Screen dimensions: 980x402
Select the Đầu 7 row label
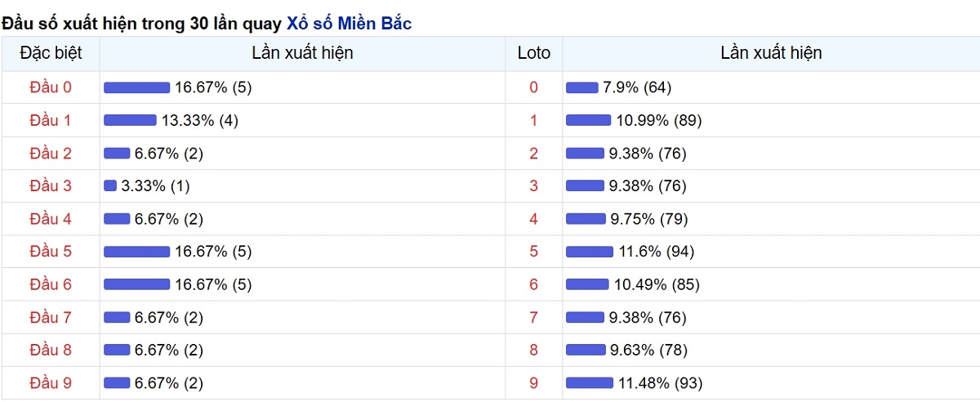(x=51, y=317)
